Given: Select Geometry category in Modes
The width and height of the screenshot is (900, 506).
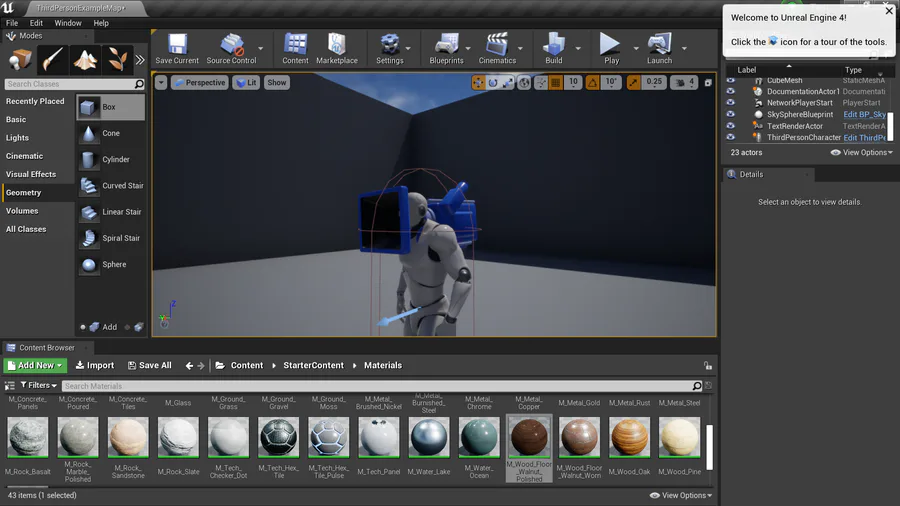Looking at the screenshot, I should click(x=38, y=193).
